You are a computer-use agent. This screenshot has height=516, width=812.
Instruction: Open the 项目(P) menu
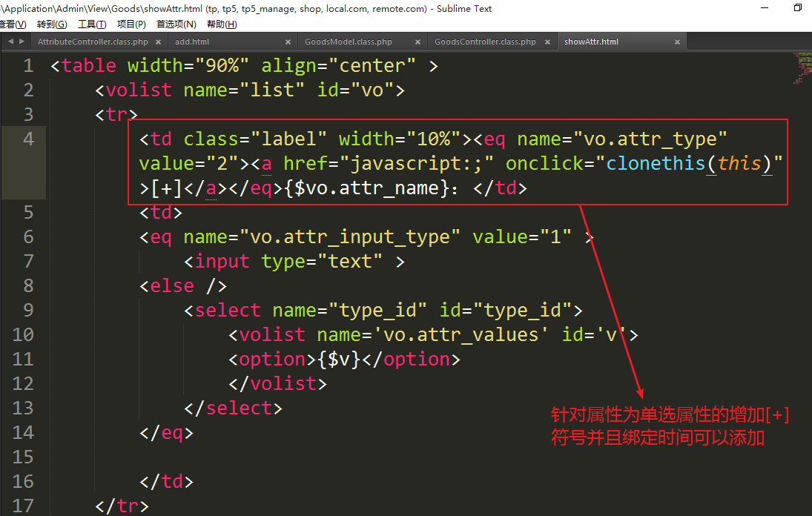131,24
